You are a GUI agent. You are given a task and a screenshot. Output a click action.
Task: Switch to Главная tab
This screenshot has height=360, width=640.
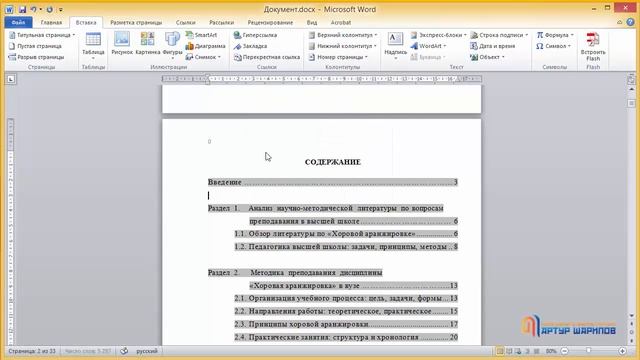pos(51,22)
